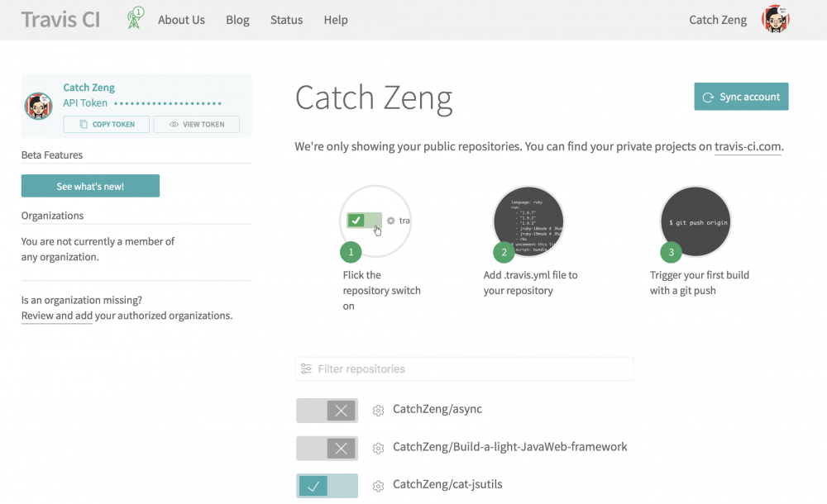Click See what's new! button
The height and width of the screenshot is (504, 827).
click(90, 186)
